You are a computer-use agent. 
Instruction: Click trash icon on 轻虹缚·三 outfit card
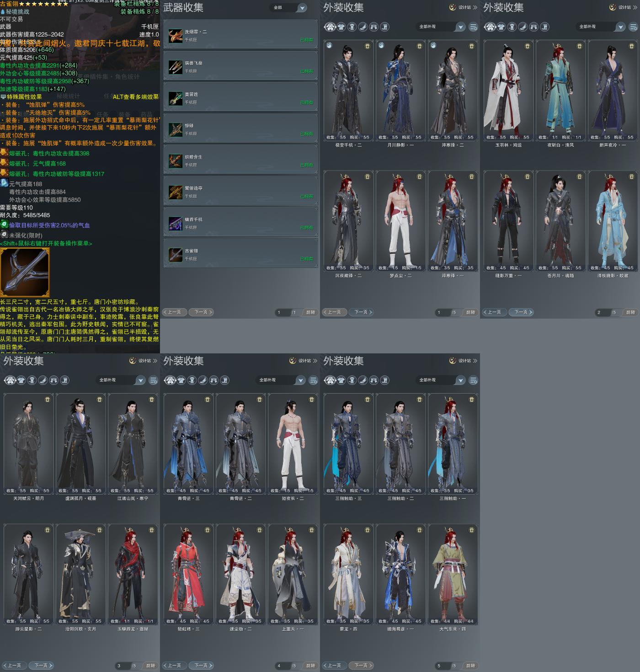(208, 530)
